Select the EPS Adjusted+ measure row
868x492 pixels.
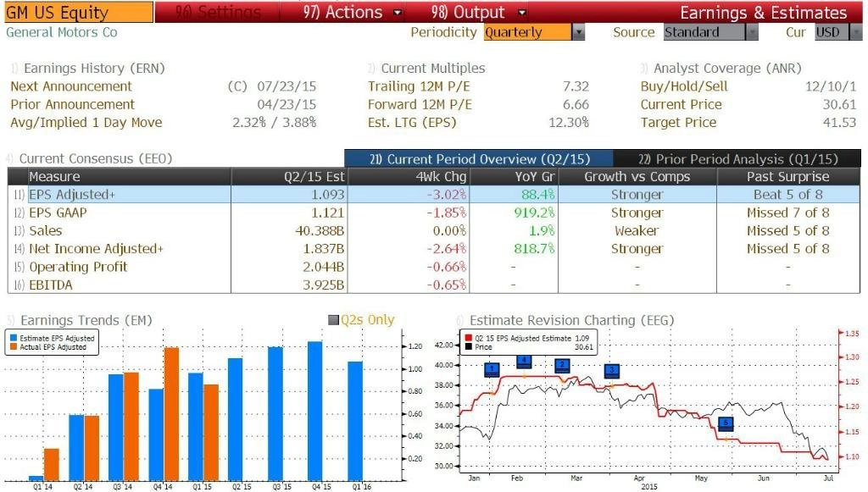click(434, 195)
